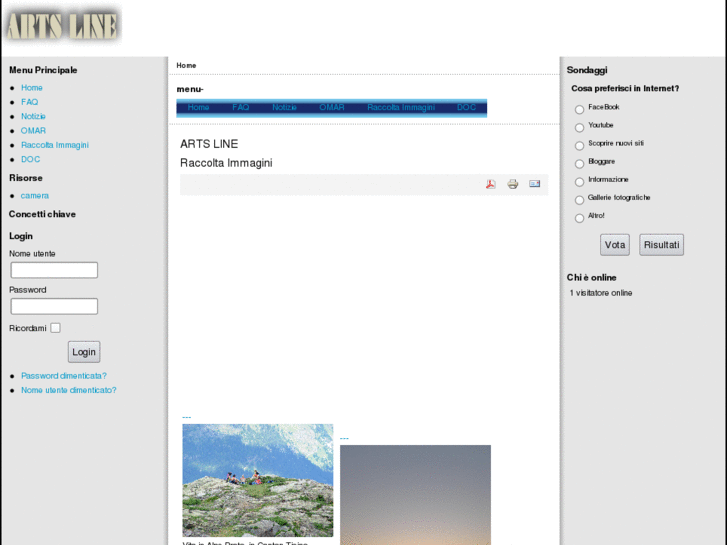Click the dashed link above sunset photo
Screen dimensions: 727x545
tap(344, 438)
